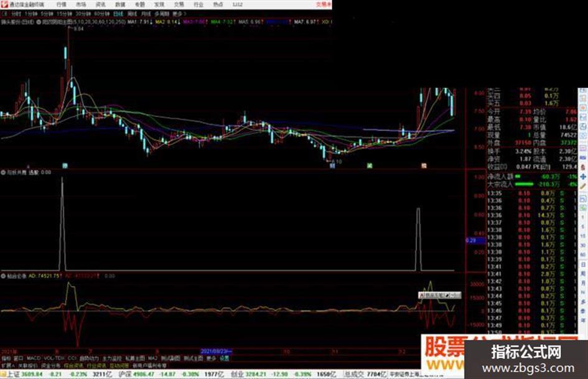Viewport: 588px width, 379px height.
Task: Click the 15 period shortcut in right toolbar
Action: 583,236
